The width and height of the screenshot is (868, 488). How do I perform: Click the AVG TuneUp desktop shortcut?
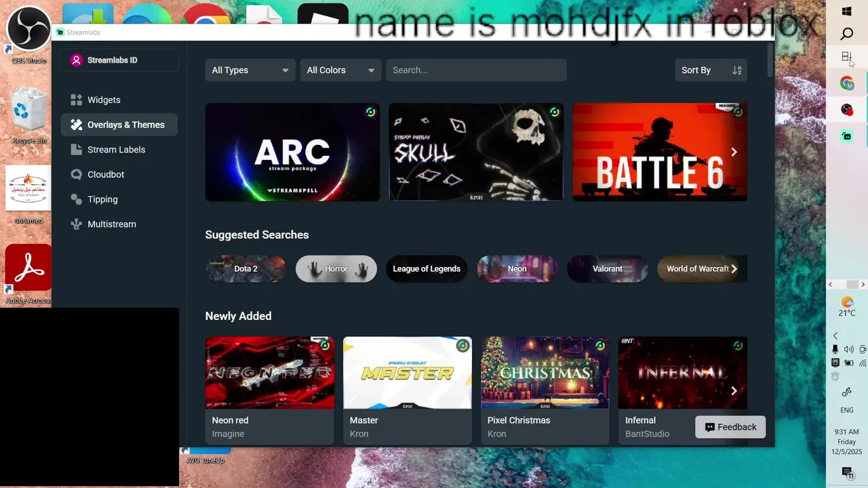pyautogui.click(x=205, y=455)
